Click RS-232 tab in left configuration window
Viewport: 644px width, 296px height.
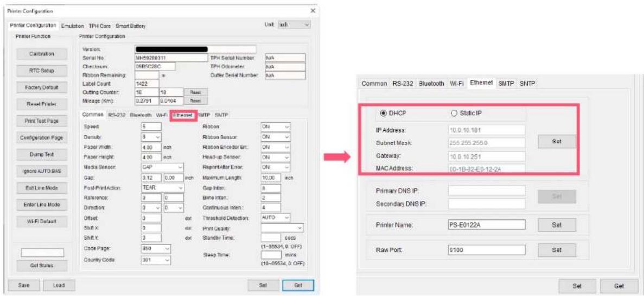117,116
